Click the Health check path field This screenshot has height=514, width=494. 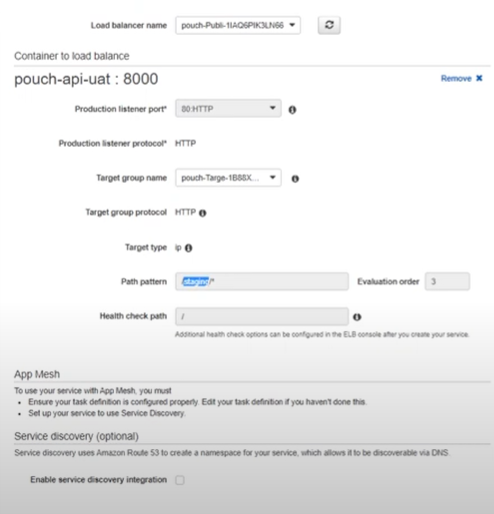tap(262, 316)
